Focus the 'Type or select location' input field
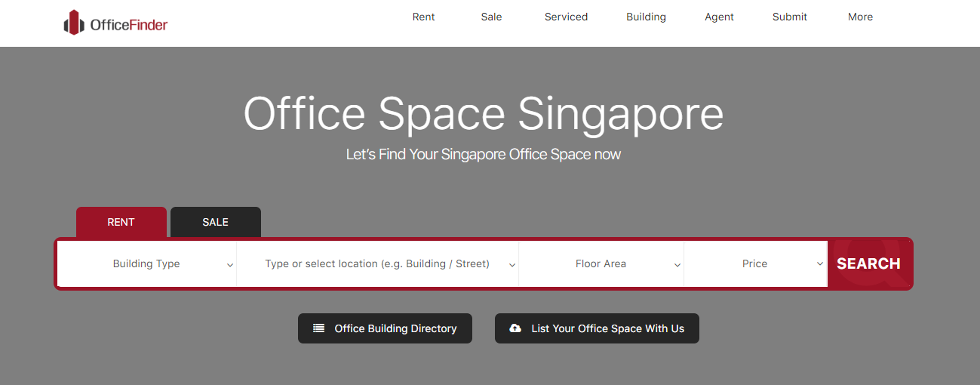The width and height of the screenshot is (980, 385). 377,264
